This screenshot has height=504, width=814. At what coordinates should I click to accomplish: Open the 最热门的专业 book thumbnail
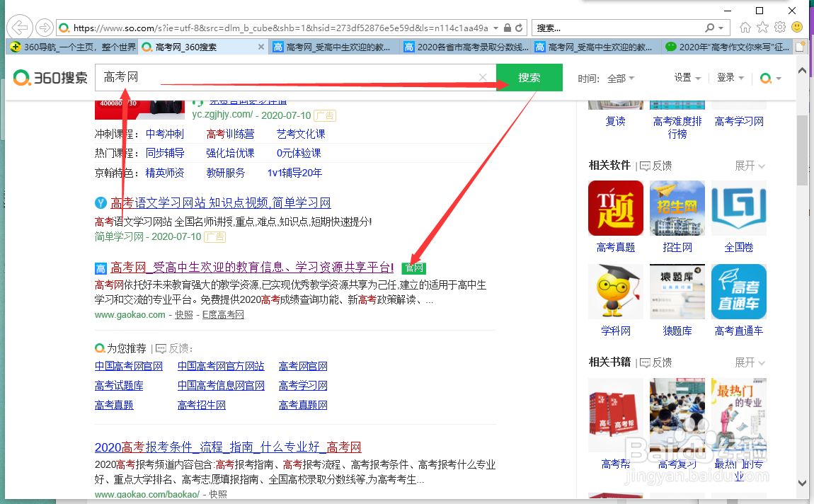(739, 416)
